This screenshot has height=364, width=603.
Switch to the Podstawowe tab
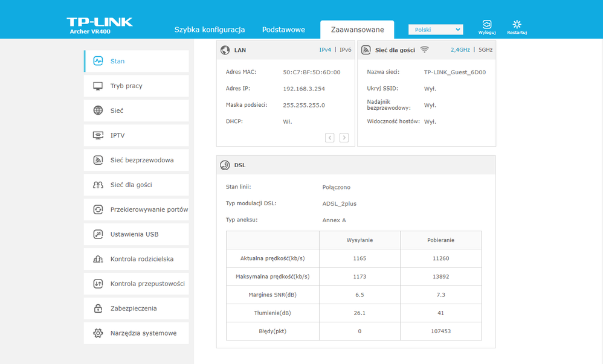283,30
